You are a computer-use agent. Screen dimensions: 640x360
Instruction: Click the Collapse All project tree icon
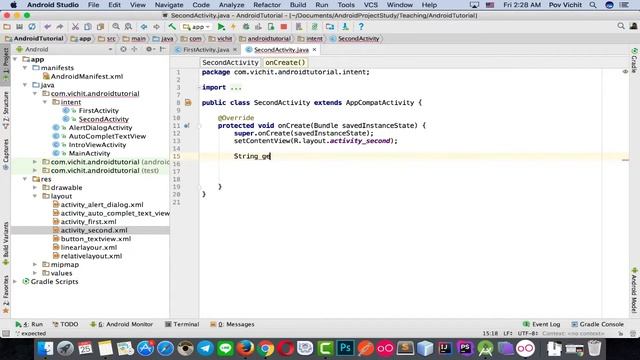(x=134, y=49)
